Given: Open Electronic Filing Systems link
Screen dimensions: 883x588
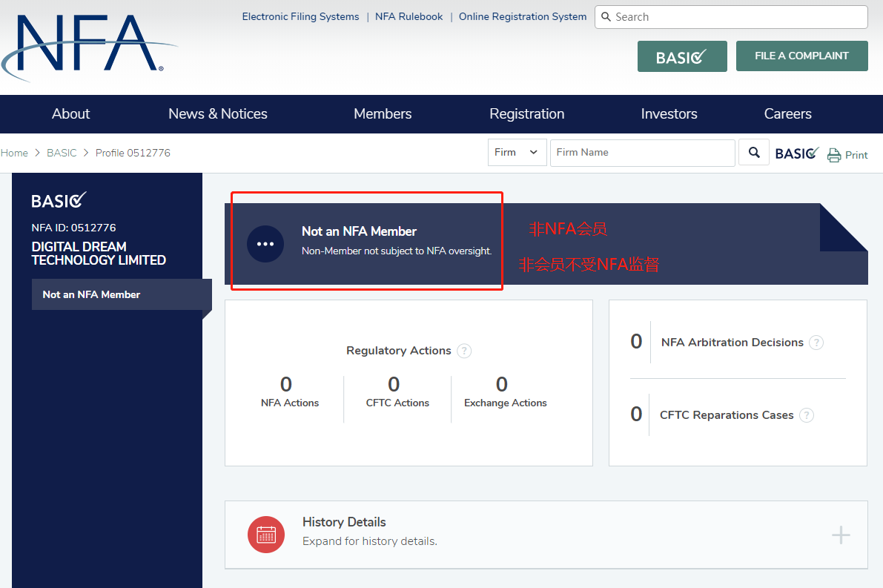Looking at the screenshot, I should pos(300,17).
